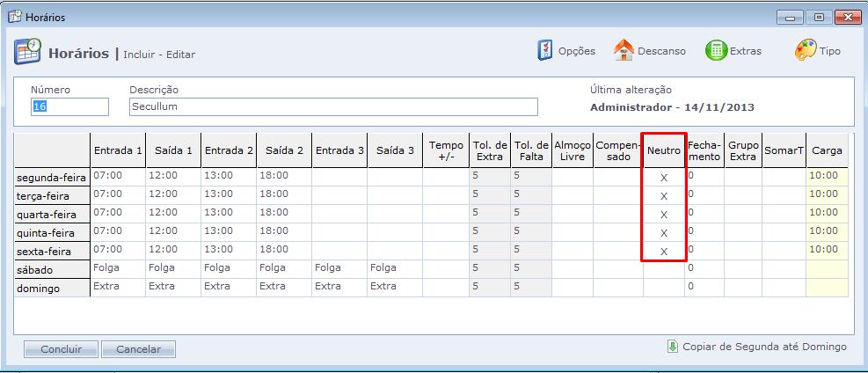The height and width of the screenshot is (373, 868).
Task: Click the Horários calendar clock icon
Action: click(x=27, y=52)
